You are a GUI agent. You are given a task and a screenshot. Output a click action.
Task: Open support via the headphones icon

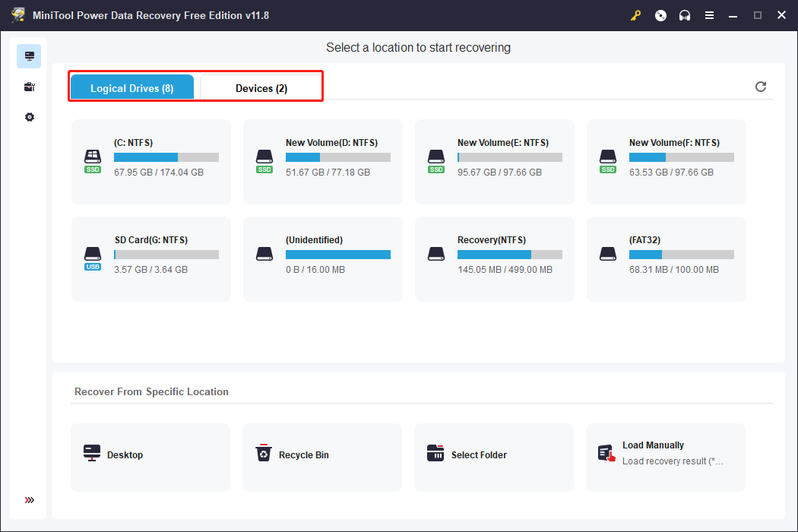[685, 15]
